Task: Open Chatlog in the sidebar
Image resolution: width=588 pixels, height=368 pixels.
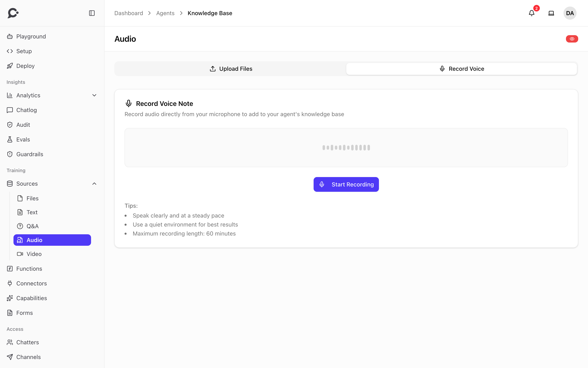Action: tap(52, 110)
